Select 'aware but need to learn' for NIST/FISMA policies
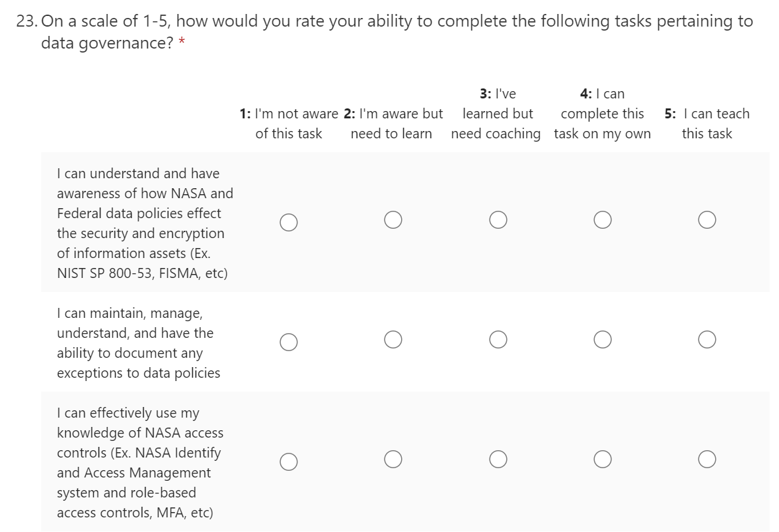 (393, 220)
